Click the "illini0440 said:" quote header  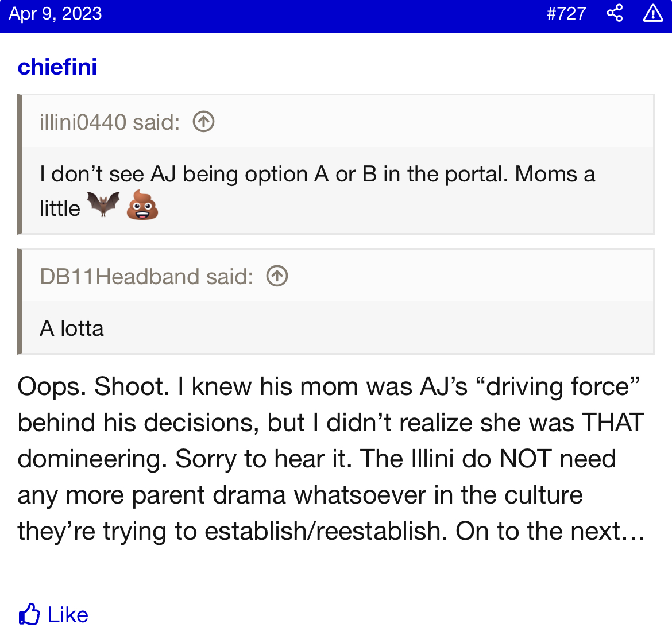click(110, 122)
